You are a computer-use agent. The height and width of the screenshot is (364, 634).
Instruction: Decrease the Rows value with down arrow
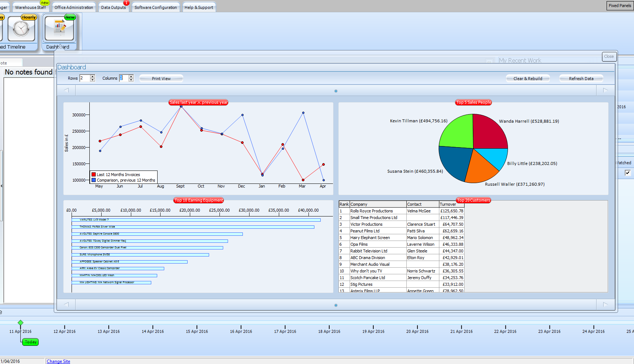93,80
